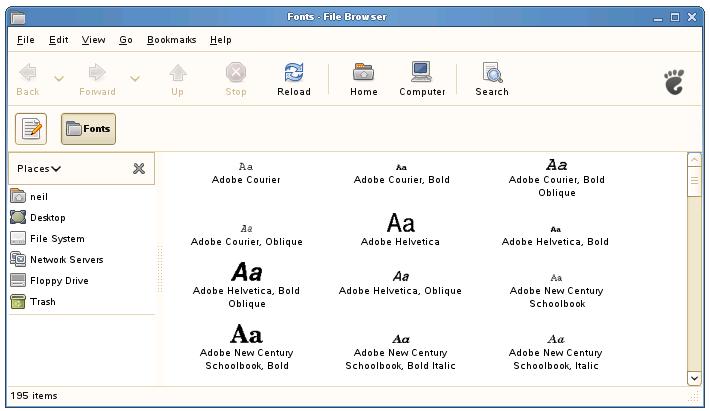
Task: Open the Forward history dropdown arrow
Action: (x=135, y=79)
